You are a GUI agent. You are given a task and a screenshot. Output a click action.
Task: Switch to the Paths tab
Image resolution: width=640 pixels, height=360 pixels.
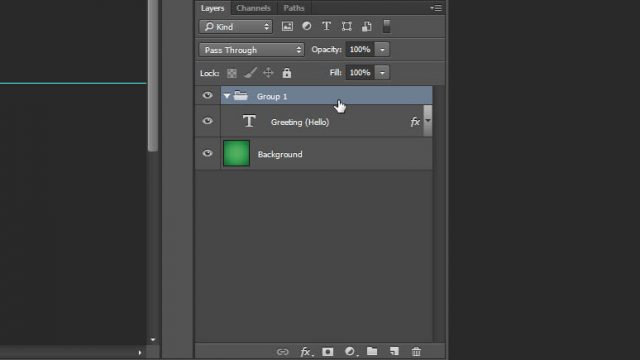[294, 8]
